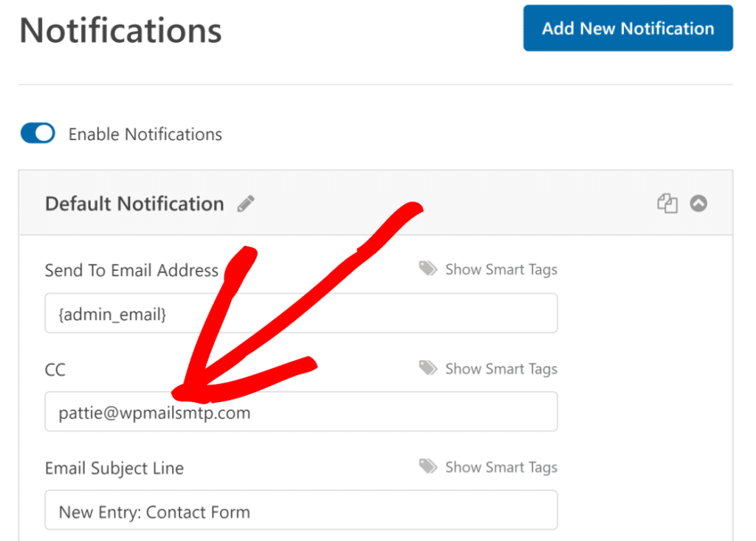The width and height of the screenshot is (756, 541).
Task: Click the pencil icon to rename Default Notification
Action: coord(246,204)
